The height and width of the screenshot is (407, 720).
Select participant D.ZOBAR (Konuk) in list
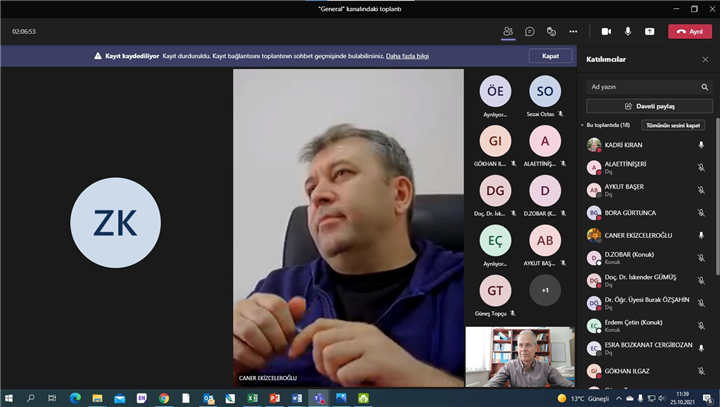pos(647,258)
